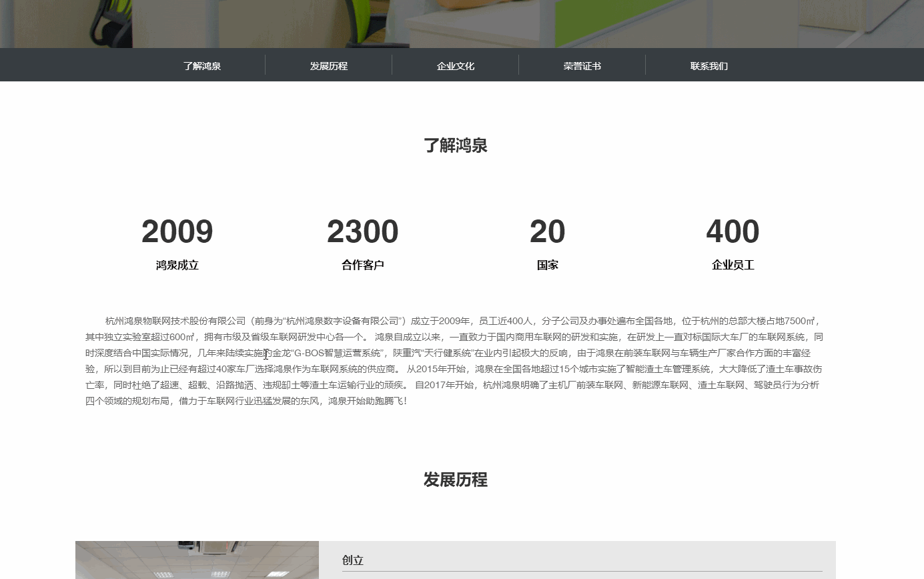The height and width of the screenshot is (579, 924).
Task: Click the 鸿泉成立 label under 2009
Action: coord(176,264)
